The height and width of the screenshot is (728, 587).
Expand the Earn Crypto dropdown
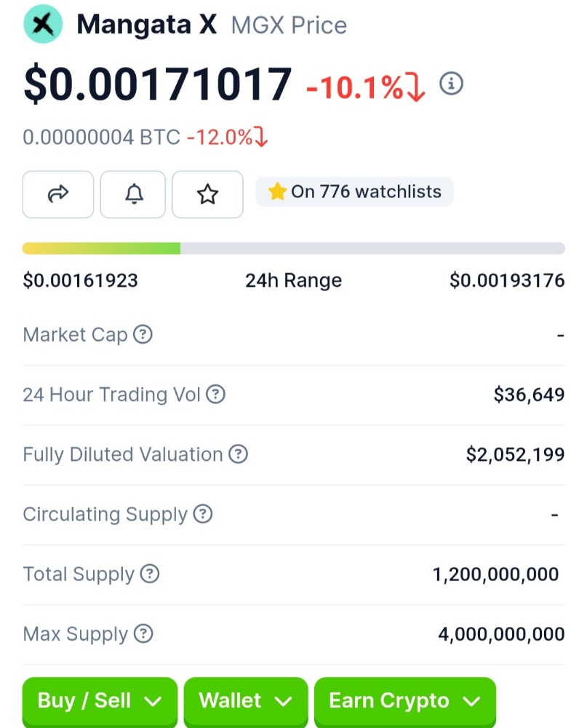[404, 701]
